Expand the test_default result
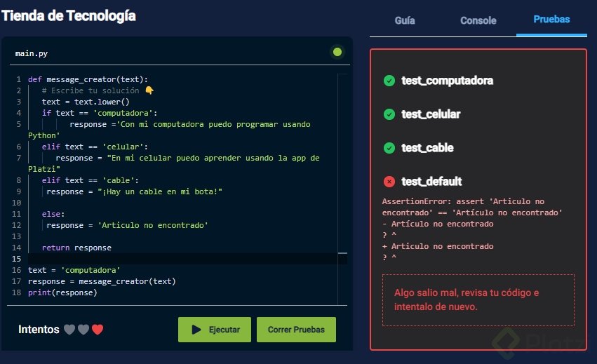597x364 pixels. point(431,182)
